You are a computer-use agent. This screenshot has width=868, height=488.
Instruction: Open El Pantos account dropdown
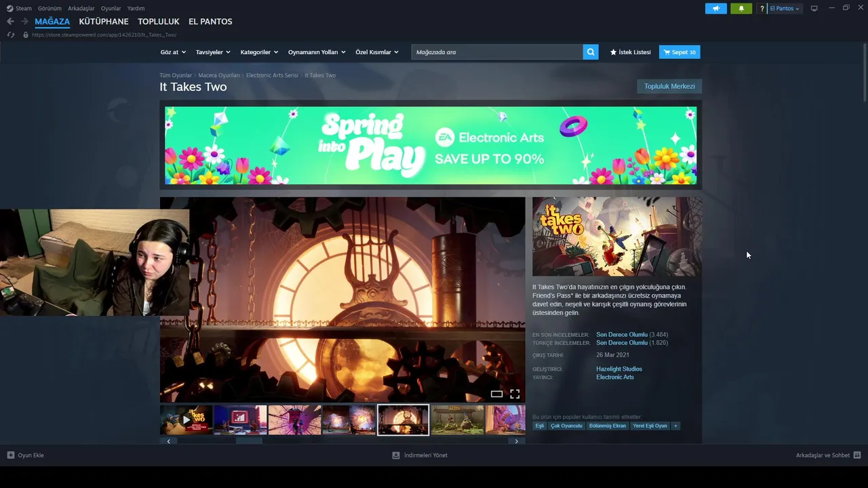tap(785, 9)
